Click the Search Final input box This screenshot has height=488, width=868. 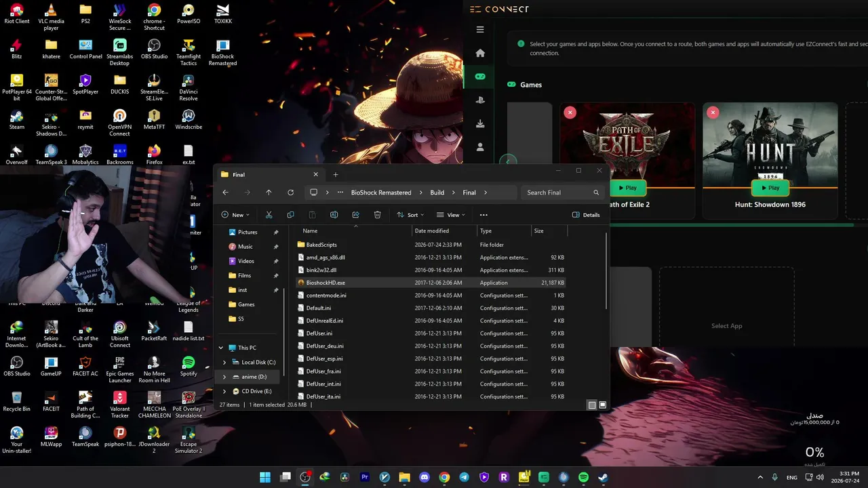pos(563,192)
